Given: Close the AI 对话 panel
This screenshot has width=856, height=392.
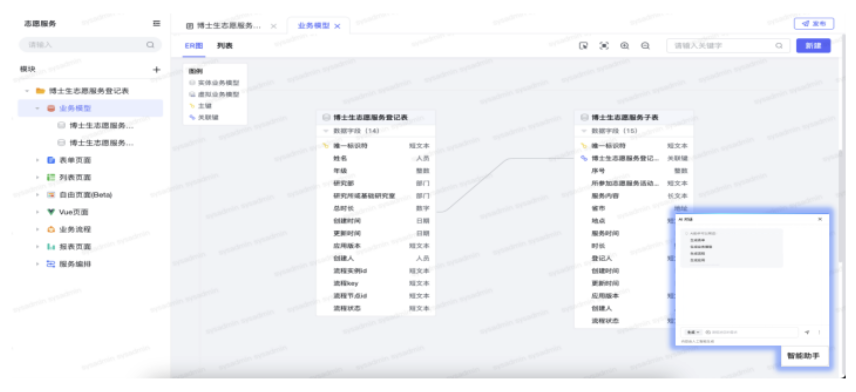Looking at the screenshot, I should coord(820,219).
